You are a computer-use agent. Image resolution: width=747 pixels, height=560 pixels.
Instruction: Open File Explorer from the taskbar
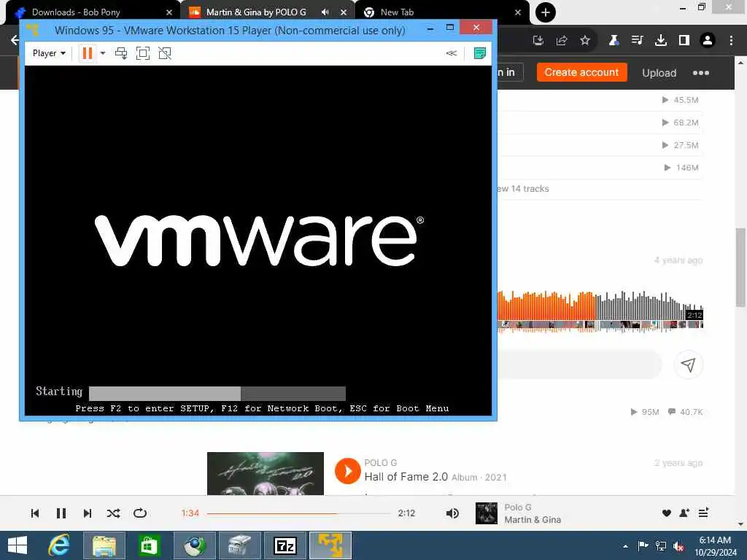click(104, 545)
